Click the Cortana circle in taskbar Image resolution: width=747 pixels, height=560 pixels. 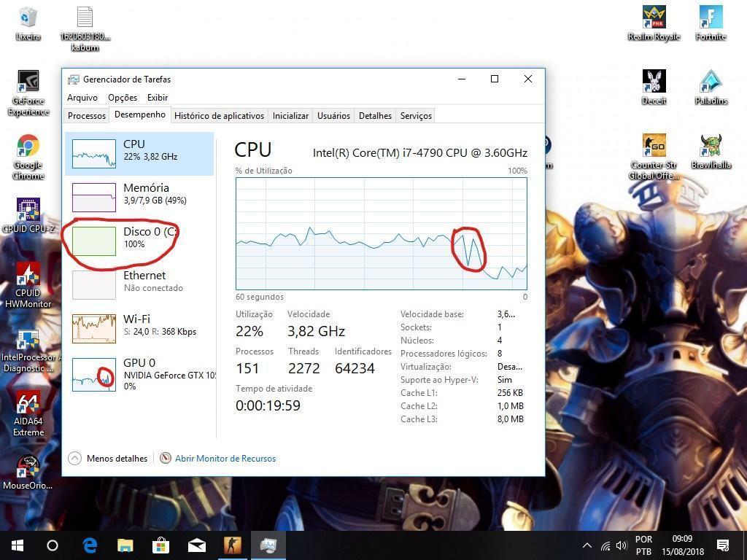[53, 545]
